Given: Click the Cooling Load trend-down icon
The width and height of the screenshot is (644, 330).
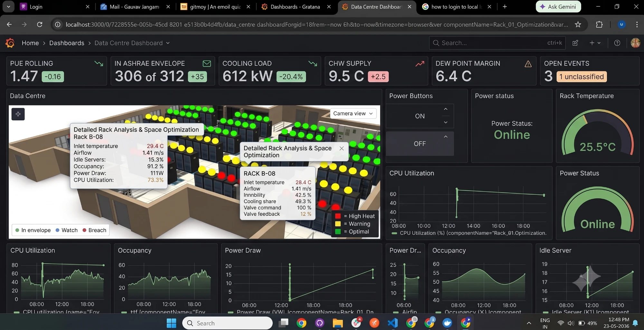Looking at the screenshot, I should point(313,63).
